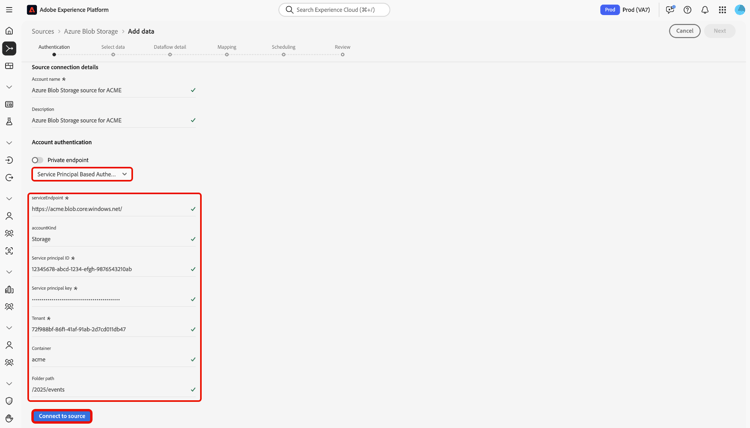Open the notifications bell
750x428 pixels.
(705, 10)
